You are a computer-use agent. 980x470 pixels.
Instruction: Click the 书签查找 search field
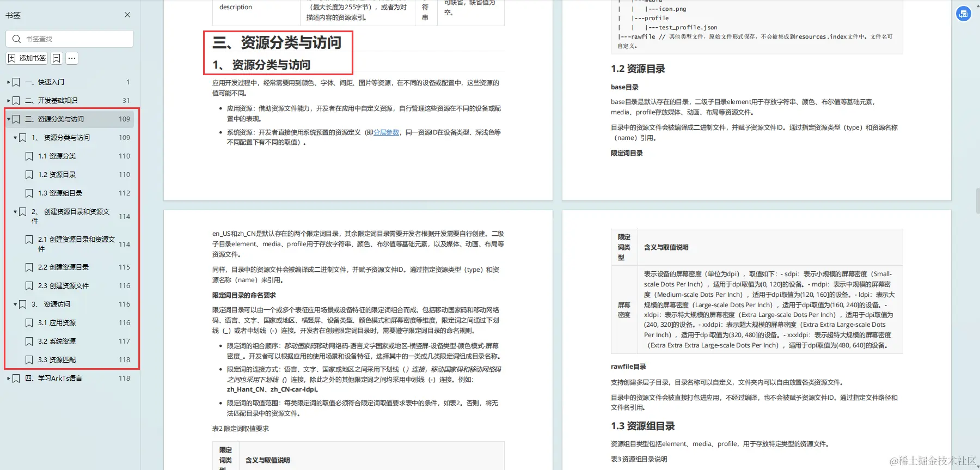(x=70, y=39)
